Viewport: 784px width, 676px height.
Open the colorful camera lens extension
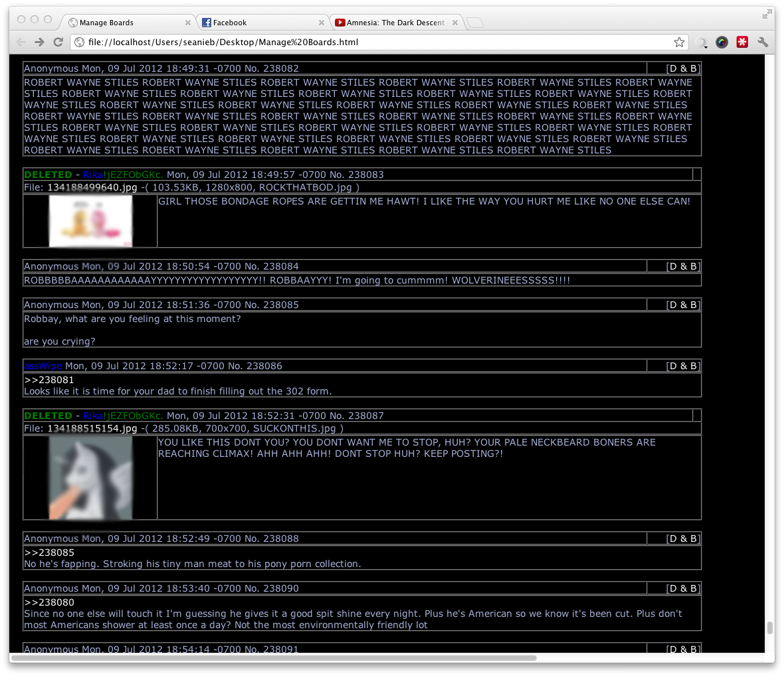coord(722,42)
